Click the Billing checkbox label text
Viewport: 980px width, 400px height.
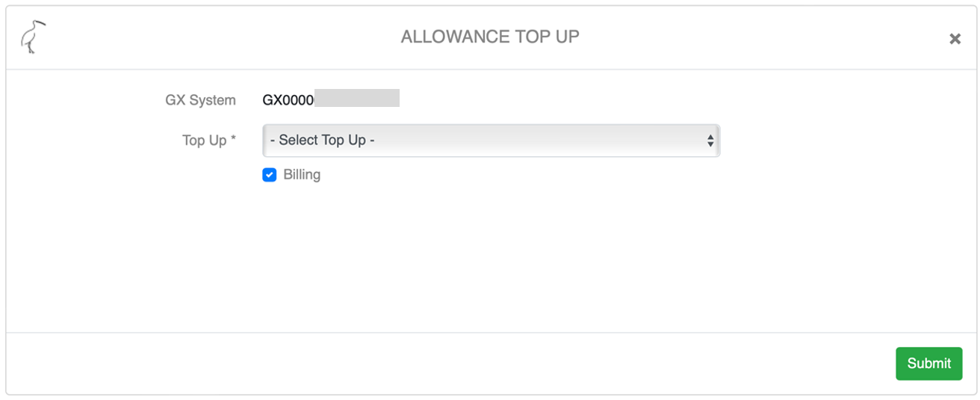[302, 175]
